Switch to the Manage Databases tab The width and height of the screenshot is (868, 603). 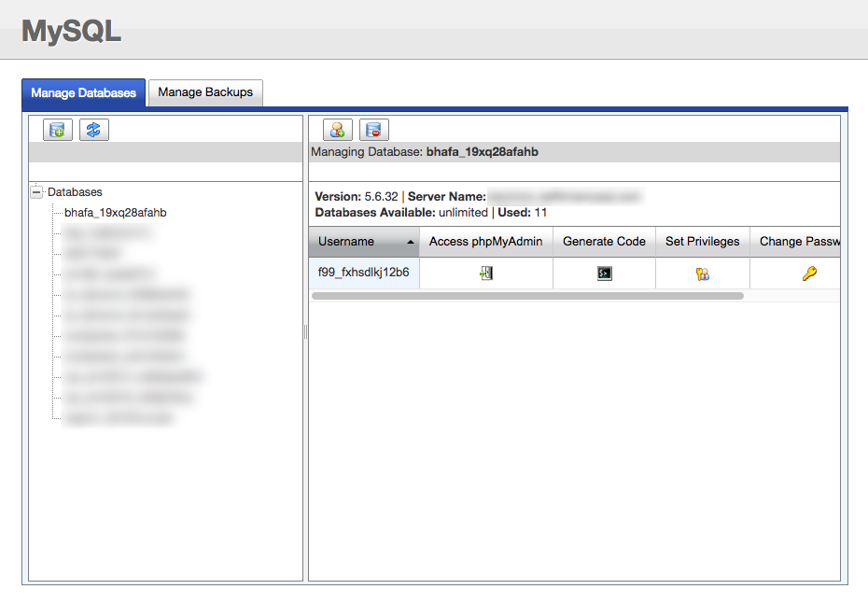(x=84, y=92)
